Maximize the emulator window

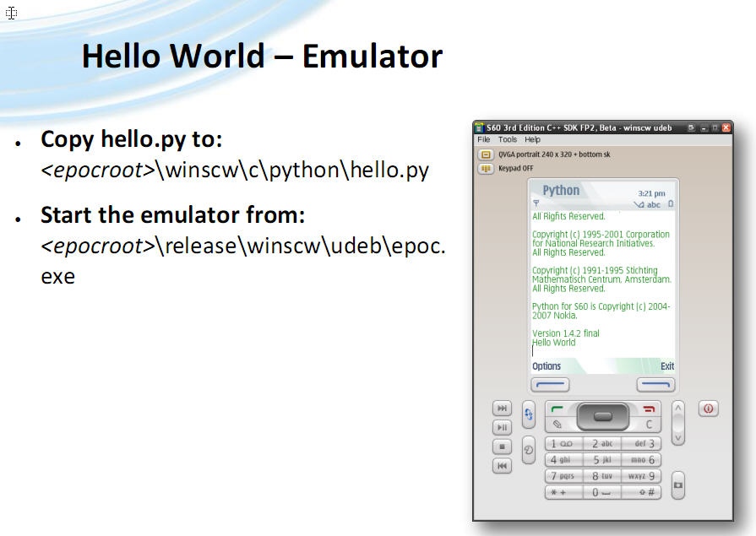point(715,127)
